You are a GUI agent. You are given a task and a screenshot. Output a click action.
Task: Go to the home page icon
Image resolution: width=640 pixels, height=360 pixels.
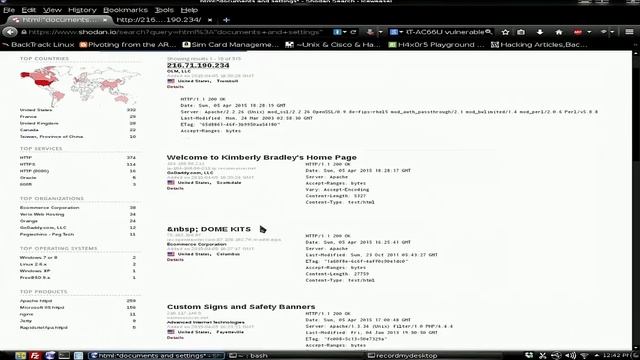pos(559,32)
